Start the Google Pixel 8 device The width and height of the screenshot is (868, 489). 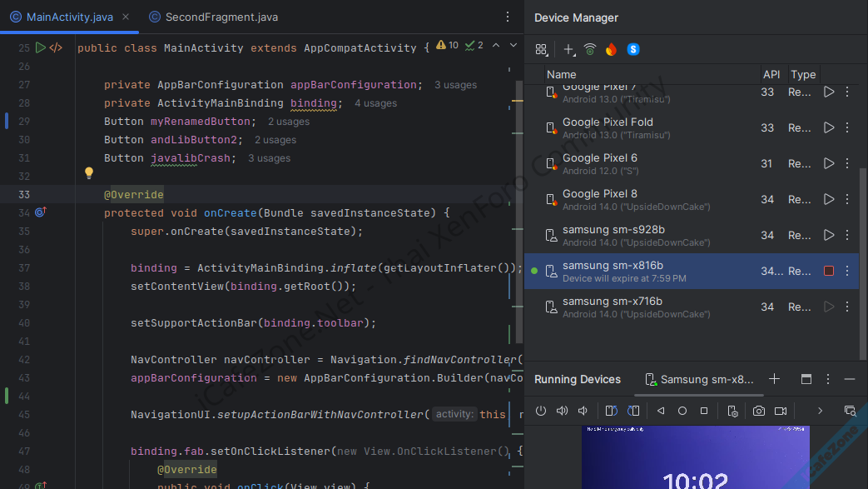tap(828, 199)
